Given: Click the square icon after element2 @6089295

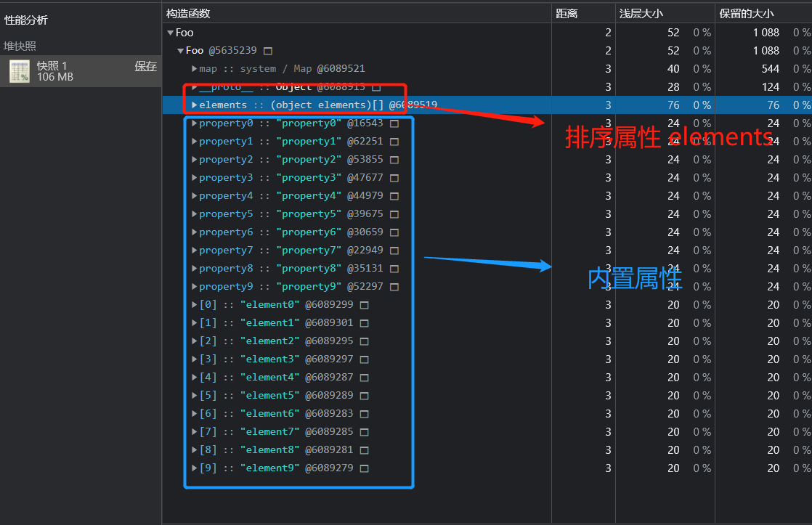Looking at the screenshot, I should [364, 341].
